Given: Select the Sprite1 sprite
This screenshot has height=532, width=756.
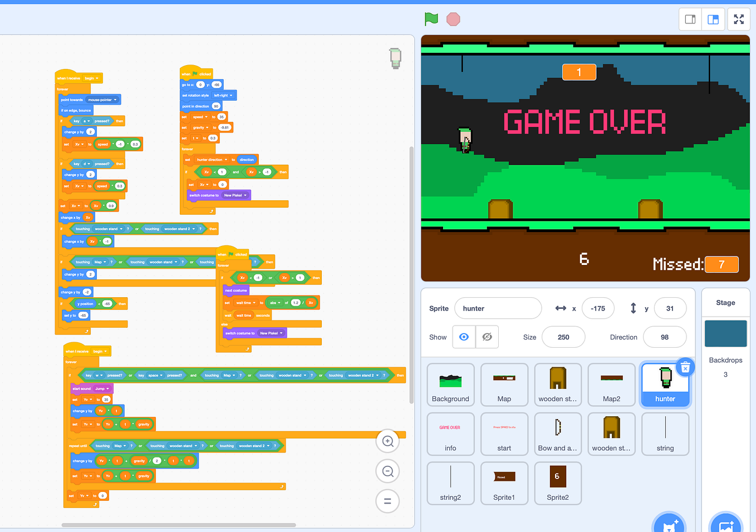Looking at the screenshot, I should [504, 483].
